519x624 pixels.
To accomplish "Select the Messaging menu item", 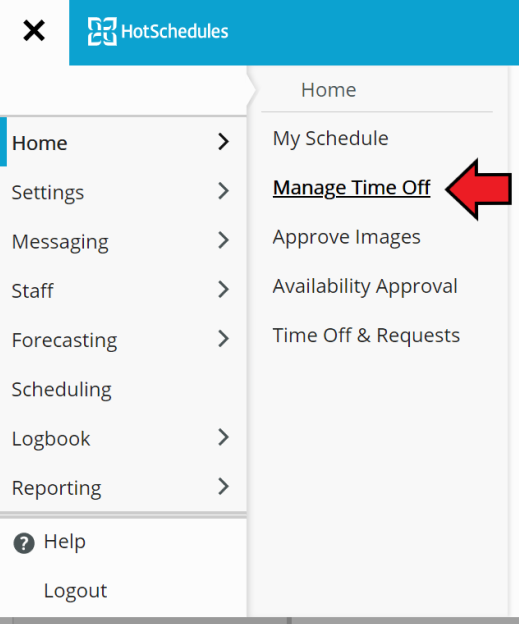I will coord(60,242).
